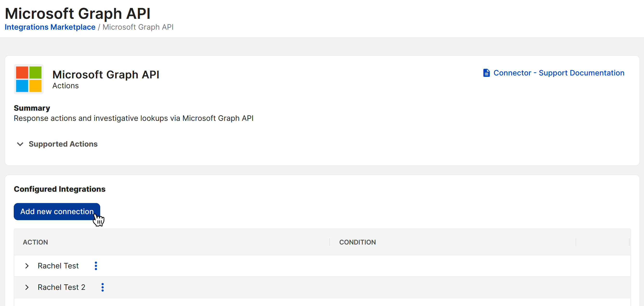644x306 pixels.
Task: Click the Summary heading
Action: tap(32, 108)
